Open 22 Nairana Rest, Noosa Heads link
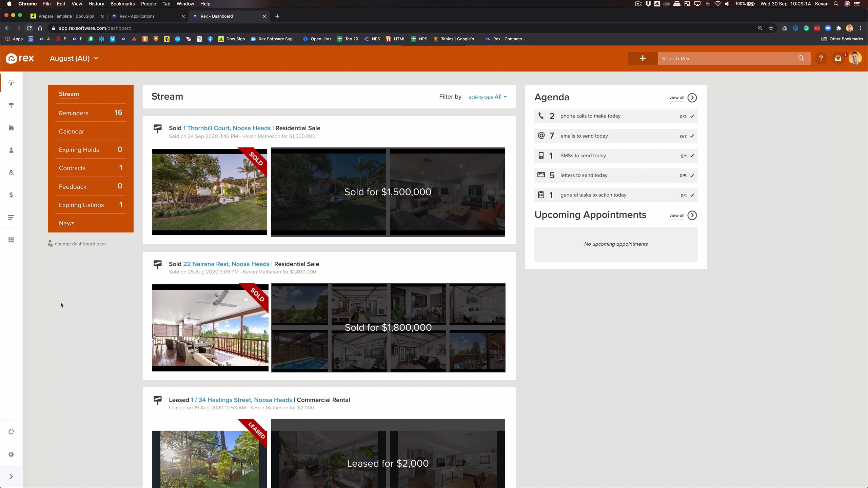 [226, 264]
